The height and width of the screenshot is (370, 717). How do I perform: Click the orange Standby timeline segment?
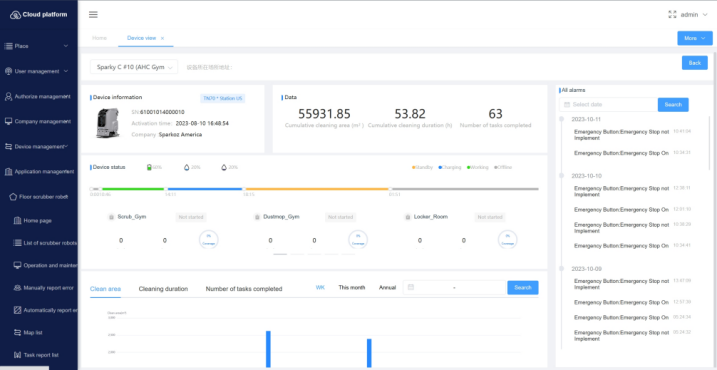coord(317,188)
